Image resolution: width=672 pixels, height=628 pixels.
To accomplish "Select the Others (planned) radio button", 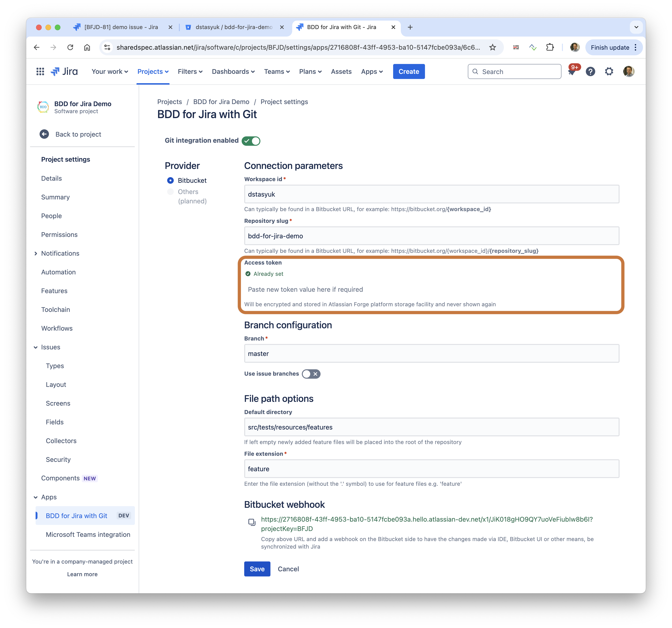I will click(x=170, y=192).
